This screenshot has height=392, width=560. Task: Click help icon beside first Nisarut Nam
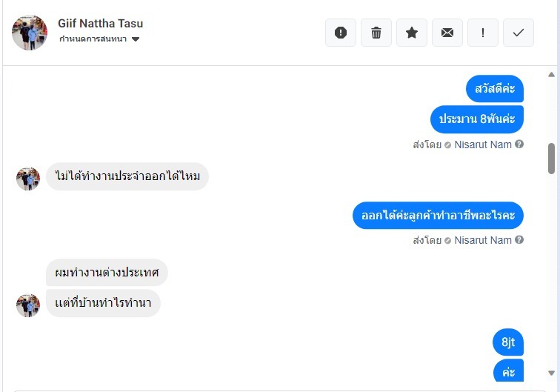click(519, 144)
